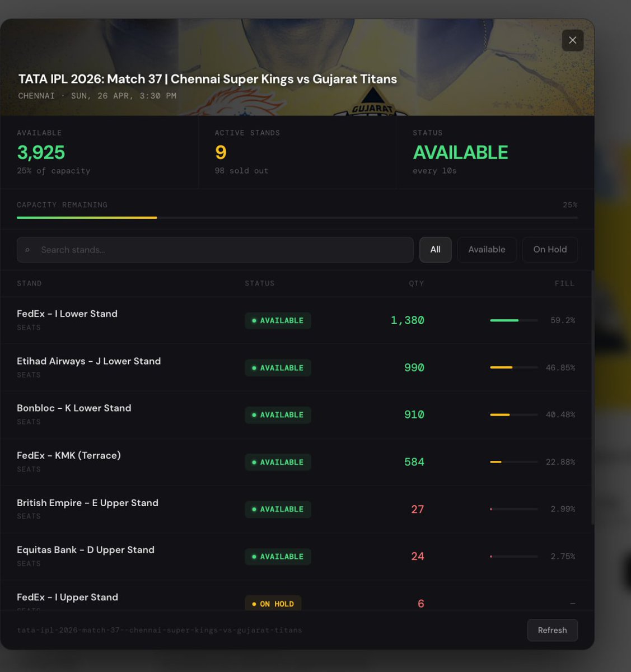Click the 59.2% fill percentage
Image resolution: width=631 pixels, height=672 pixels.
coord(563,320)
